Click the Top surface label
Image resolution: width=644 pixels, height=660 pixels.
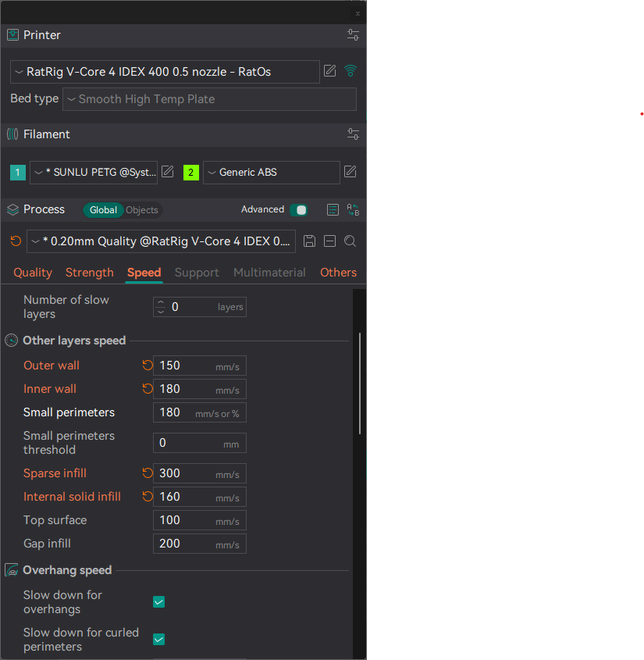pyautogui.click(x=55, y=520)
